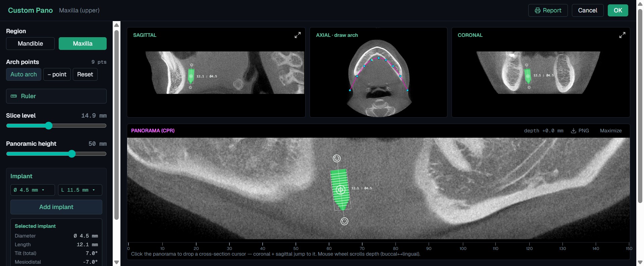Viewport: 644px width, 266px height.
Task: Click the PNG download icon
Action: [x=574, y=131]
